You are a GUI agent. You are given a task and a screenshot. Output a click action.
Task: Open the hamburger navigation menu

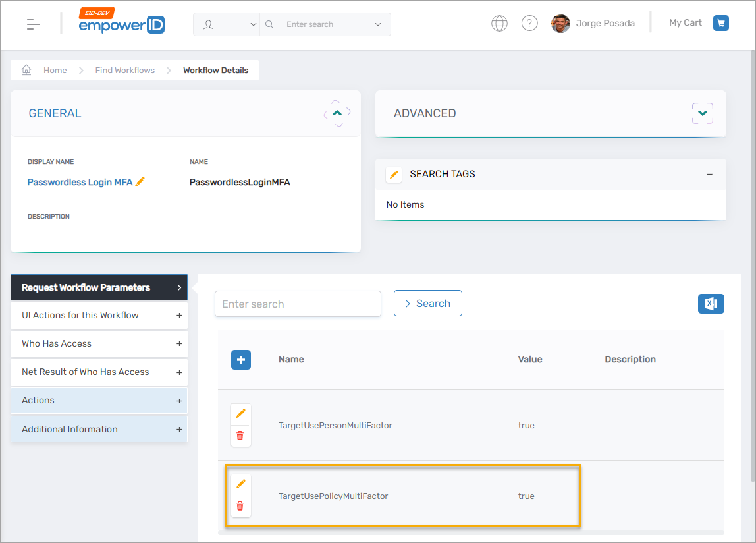pyautogui.click(x=34, y=24)
